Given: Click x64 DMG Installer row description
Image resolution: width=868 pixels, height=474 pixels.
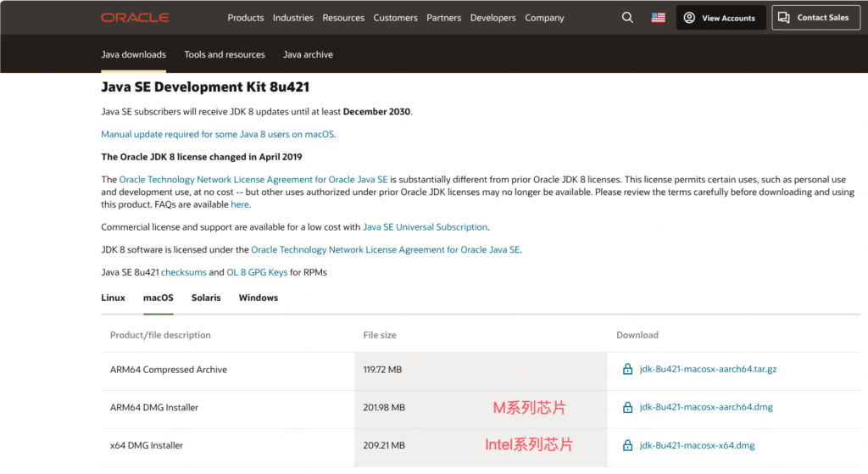Looking at the screenshot, I should pos(146,445).
